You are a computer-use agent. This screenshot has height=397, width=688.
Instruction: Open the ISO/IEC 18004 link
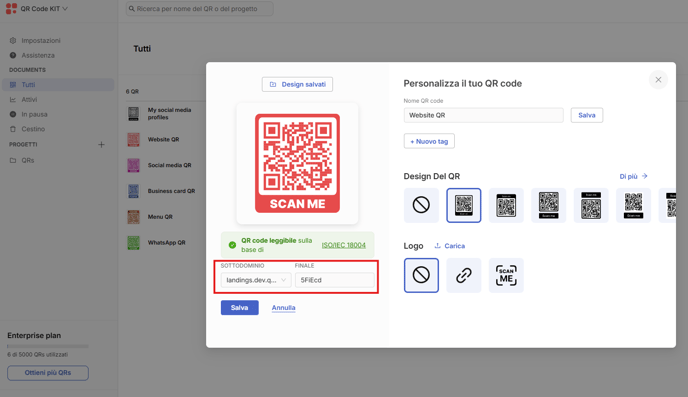(344, 245)
